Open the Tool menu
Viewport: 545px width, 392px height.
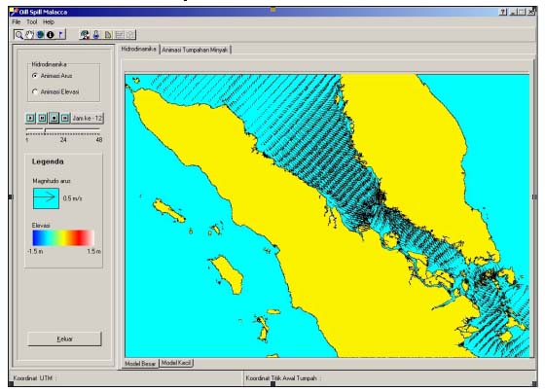pos(31,22)
